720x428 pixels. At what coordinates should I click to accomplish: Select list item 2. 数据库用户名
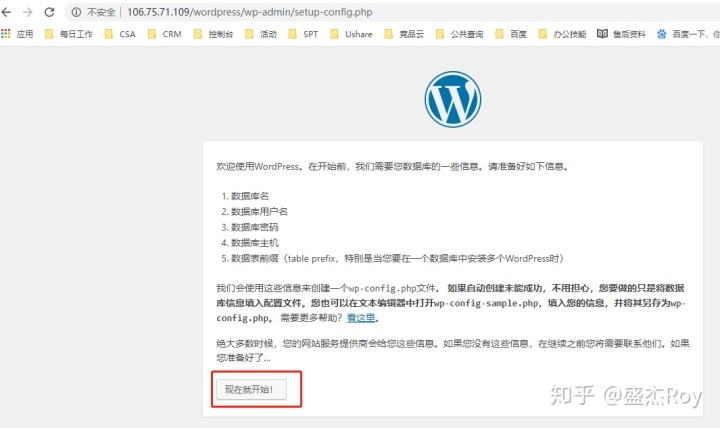(x=254, y=212)
